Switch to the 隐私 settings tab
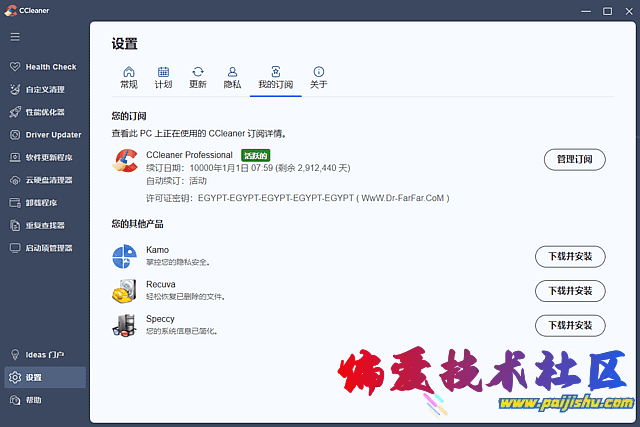The image size is (640, 427). pyautogui.click(x=232, y=78)
